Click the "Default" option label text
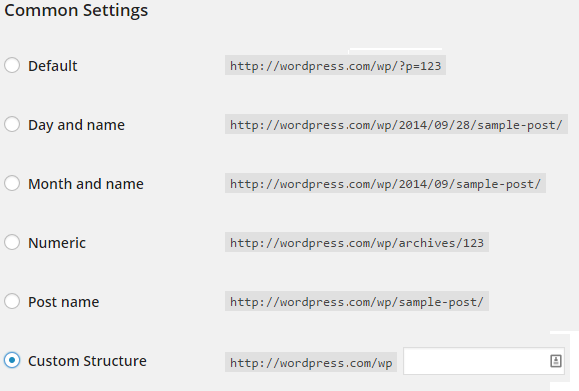The height and width of the screenshot is (391, 579). point(53,66)
